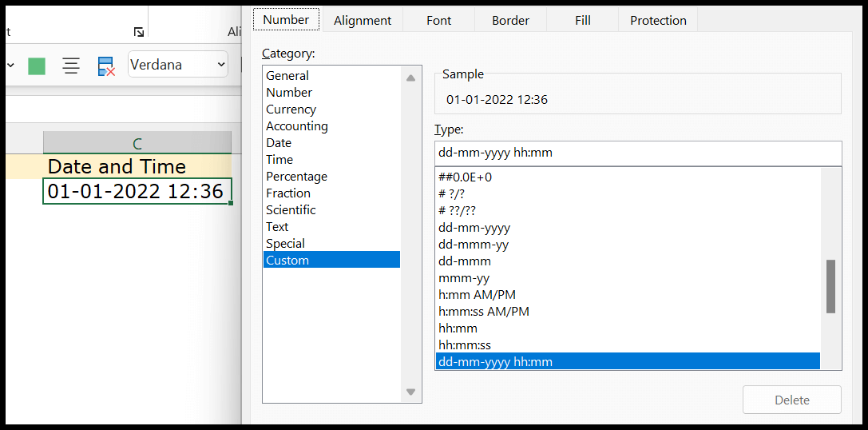Select Percentage category
This screenshot has width=868, height=430.
pyautogui.click(x=331, y=176)
